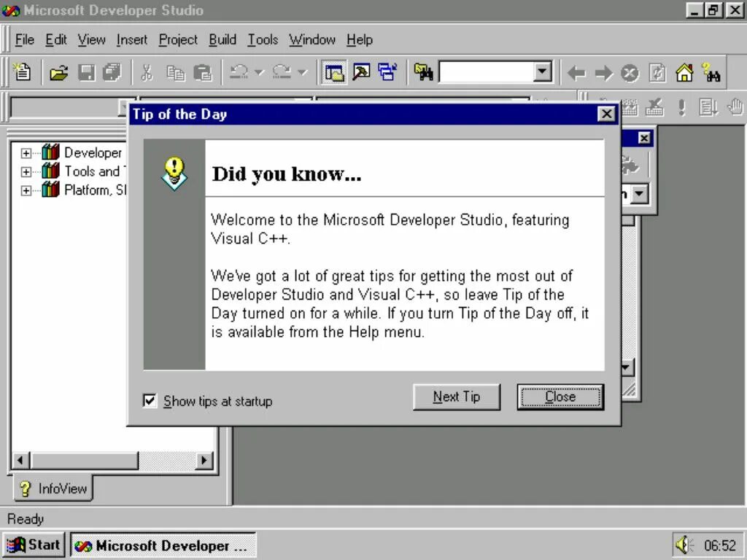Open the Find combo box dropdown arrow
Screen dimensions: 747x560
point(542,72)
